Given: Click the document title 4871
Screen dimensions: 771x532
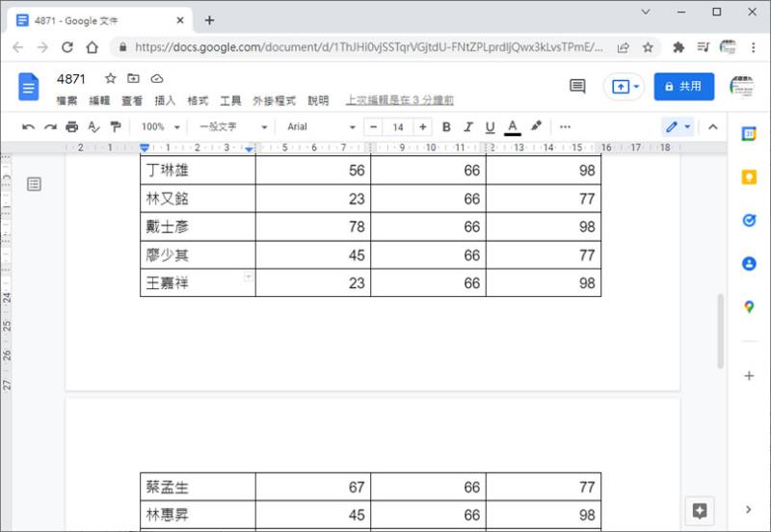Looking at the screenshot, I should pyautogui.click(x=70, y=79).
